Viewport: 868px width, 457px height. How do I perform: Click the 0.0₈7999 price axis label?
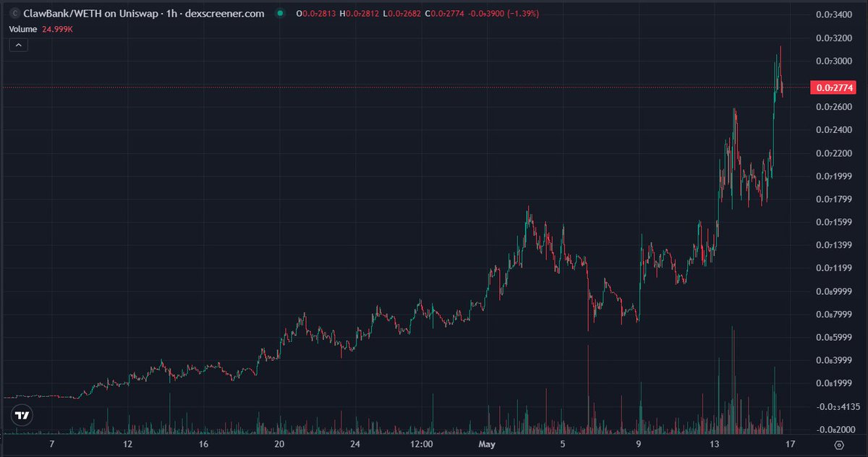835,315
